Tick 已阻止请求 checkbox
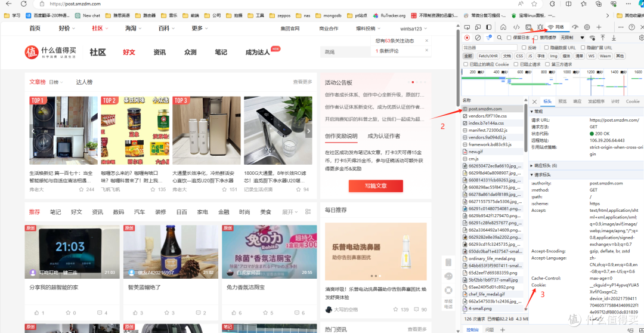This screenshot has width=644, height=333. (516, 64)
